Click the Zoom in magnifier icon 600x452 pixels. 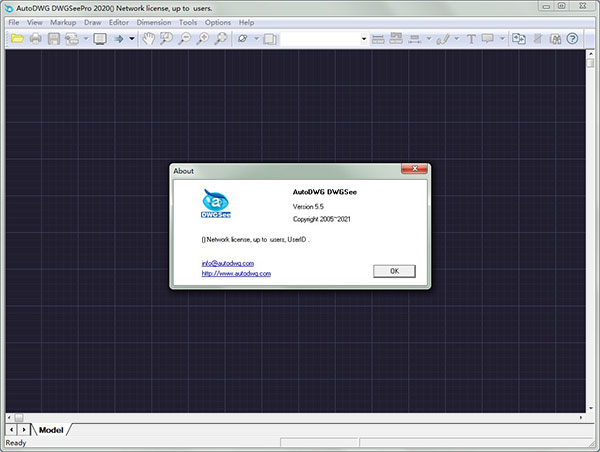pos(203,39)
